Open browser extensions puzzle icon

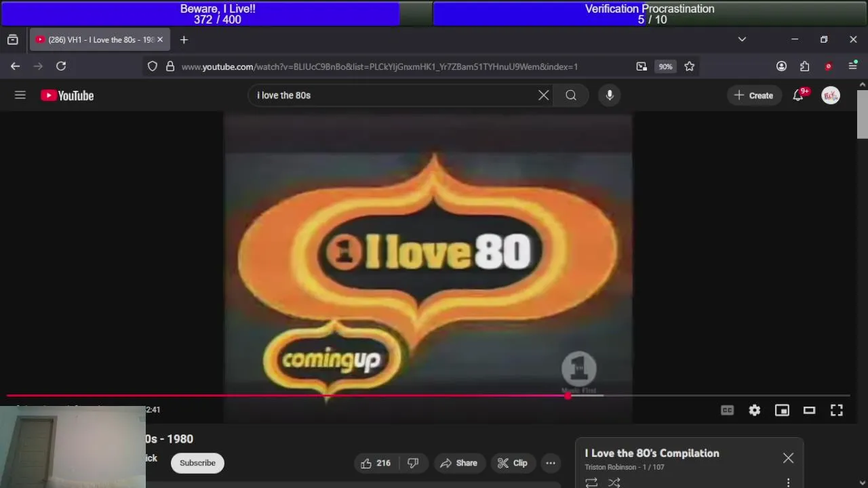point(804,66)
